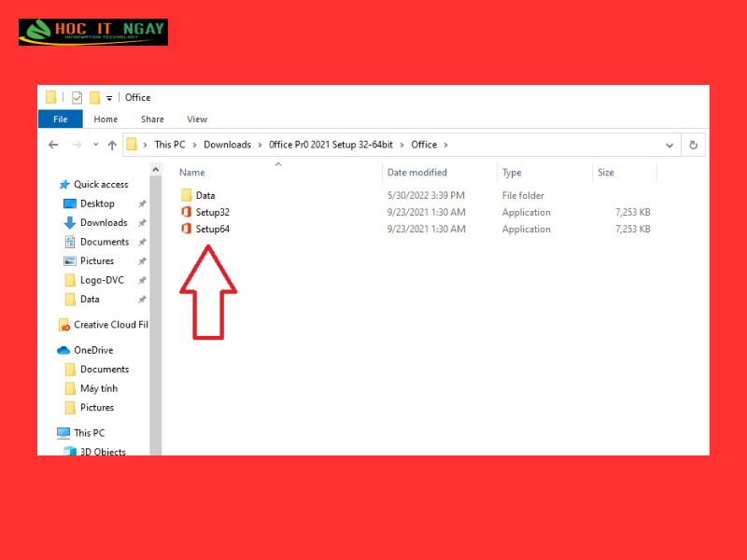
Task: Open Desktop in Quick access
Action: tap(97, 203)
